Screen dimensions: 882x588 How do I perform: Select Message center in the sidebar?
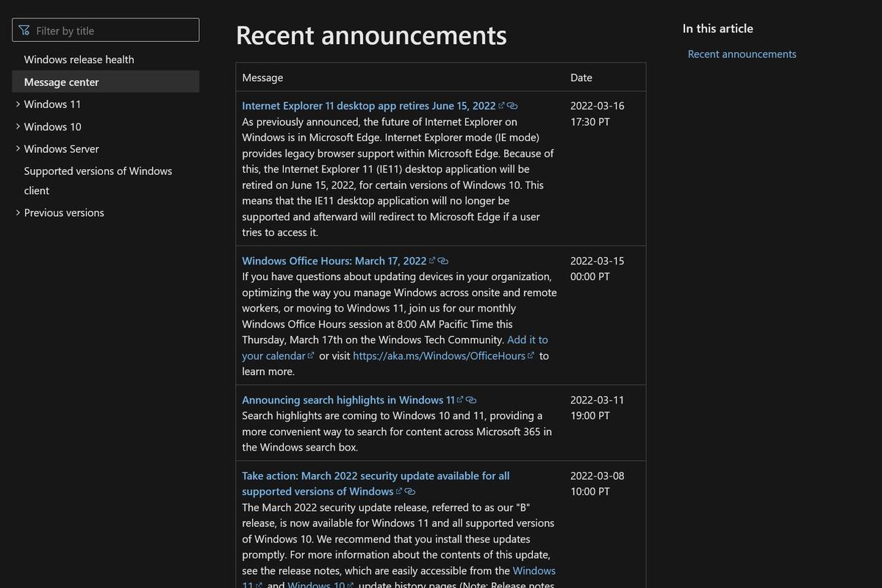tap(106, 82)
